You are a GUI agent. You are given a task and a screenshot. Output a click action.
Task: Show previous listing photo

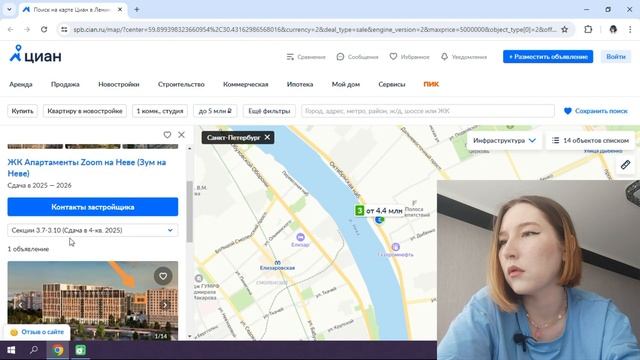click(x=20, y=305)
